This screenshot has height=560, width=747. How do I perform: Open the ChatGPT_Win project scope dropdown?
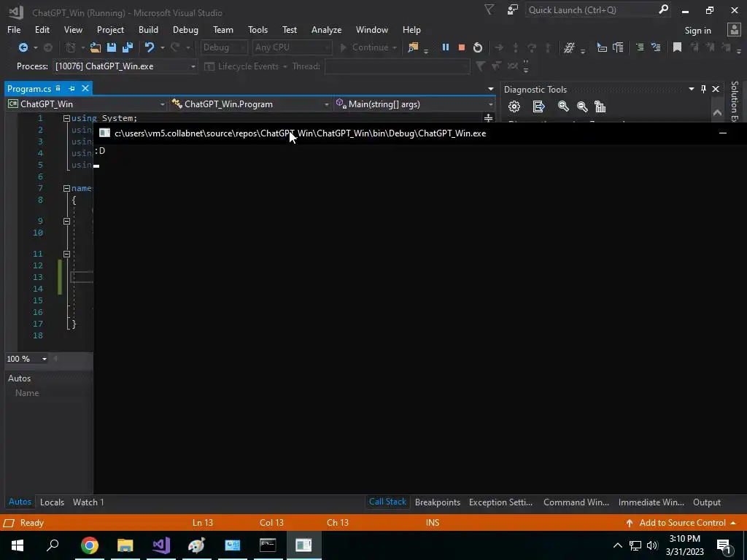click(86, 104)
